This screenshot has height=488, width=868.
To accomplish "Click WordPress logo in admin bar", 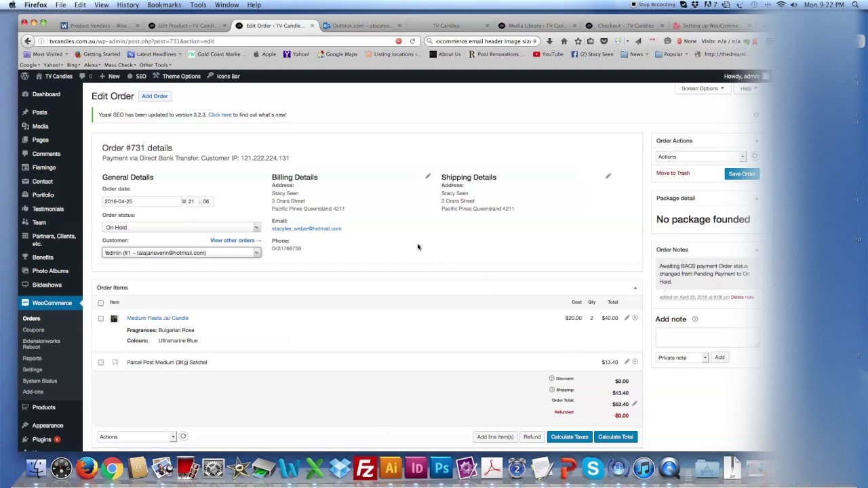I will [x=25, y=76].
